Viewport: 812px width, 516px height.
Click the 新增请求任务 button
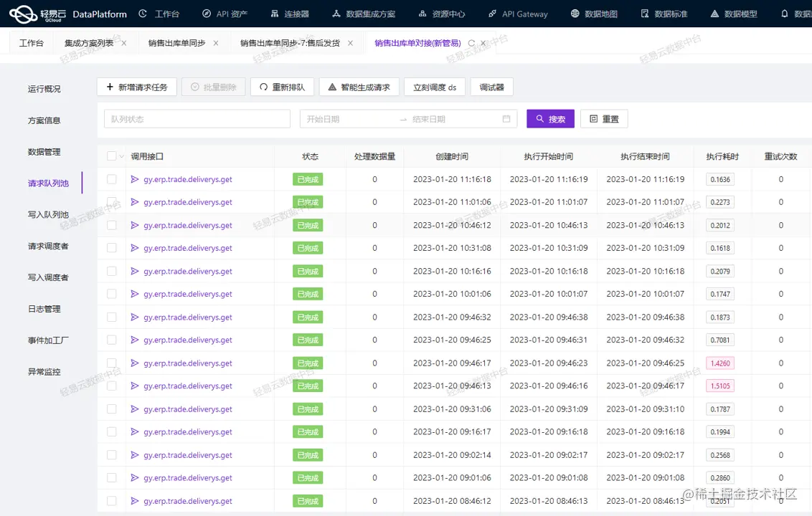[137, 87]
